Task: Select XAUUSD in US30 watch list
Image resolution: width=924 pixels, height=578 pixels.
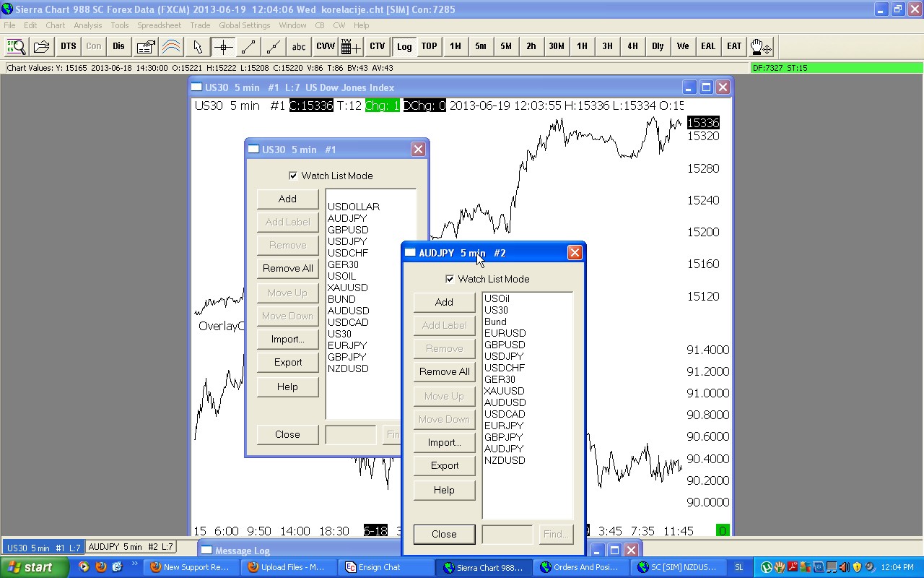Action: coord(348,288)
